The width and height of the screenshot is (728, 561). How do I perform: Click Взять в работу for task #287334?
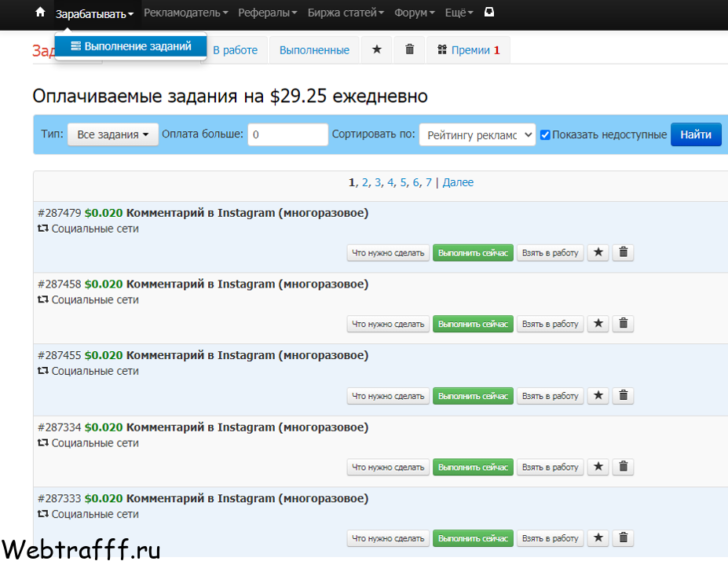(550, 467)
